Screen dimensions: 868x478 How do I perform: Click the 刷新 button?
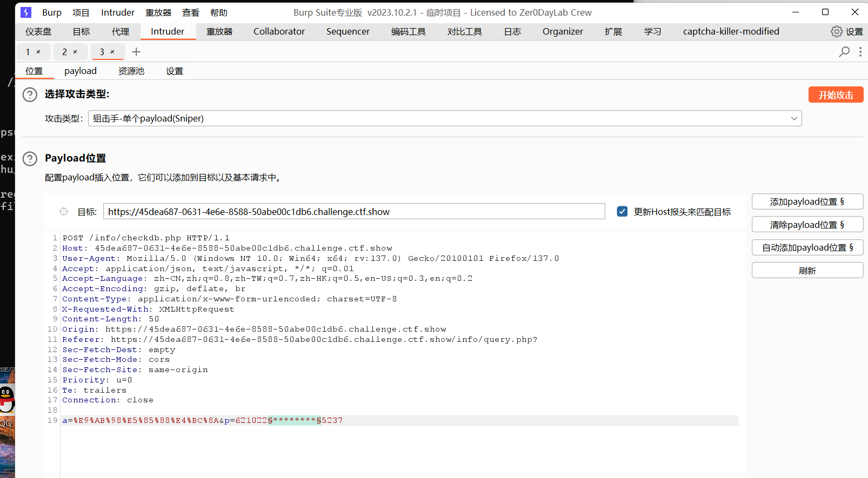pos(807,270)
